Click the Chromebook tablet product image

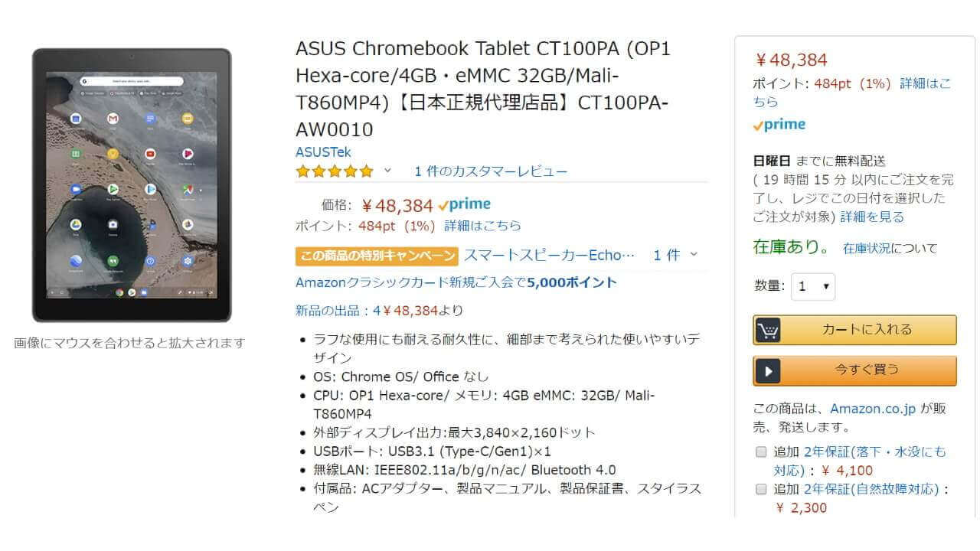tap(132, 185)
